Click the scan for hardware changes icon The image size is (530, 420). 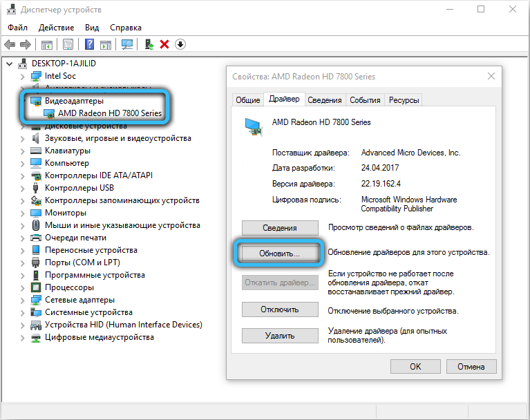[127, 44]
